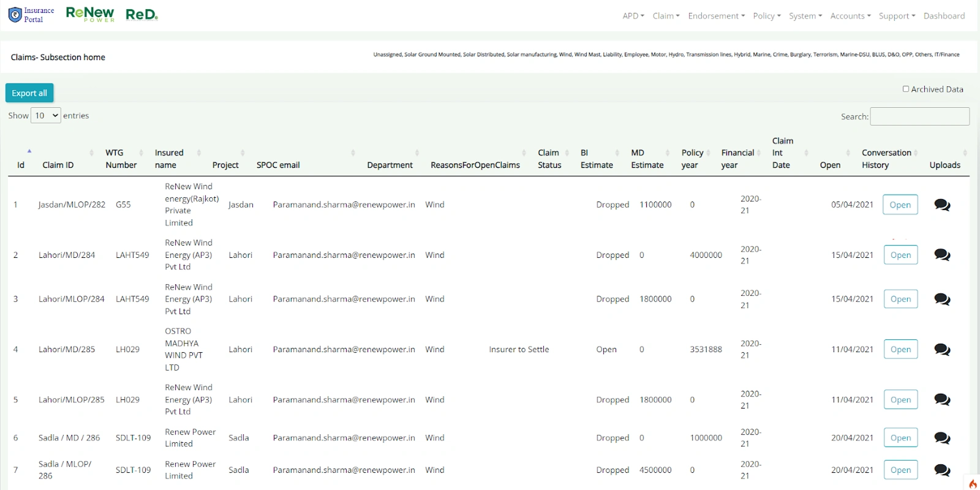
Task: Open conversation history for Lahori/MLOP/285
Action: click(x=942, y=399)
